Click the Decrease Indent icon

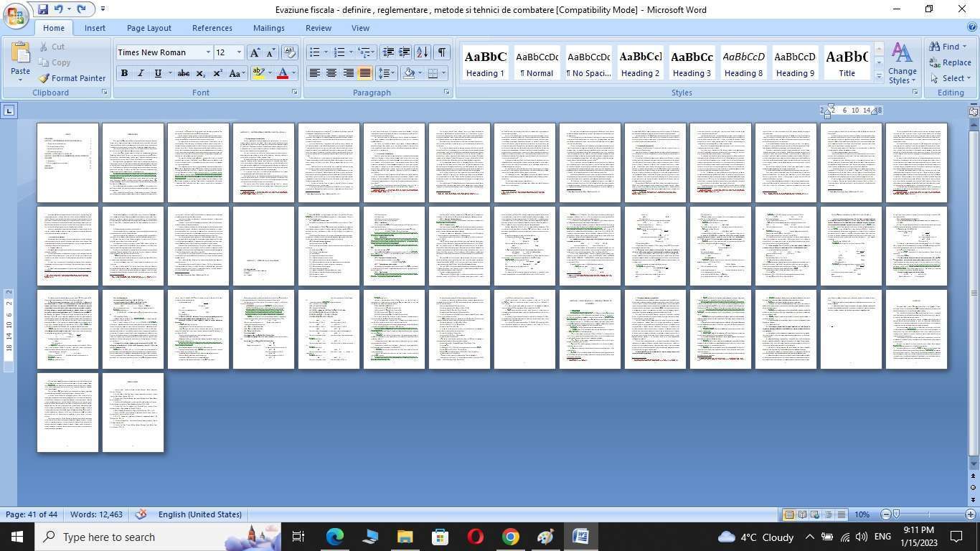point(388,52)
